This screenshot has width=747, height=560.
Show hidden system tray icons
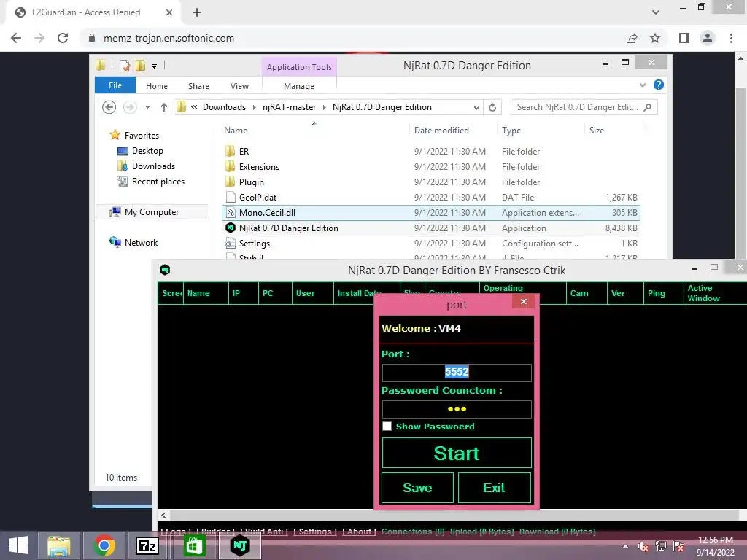pyautogui.click(x=625, y=546)
